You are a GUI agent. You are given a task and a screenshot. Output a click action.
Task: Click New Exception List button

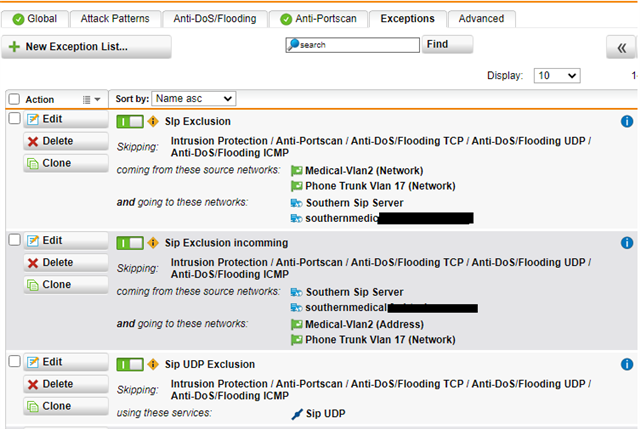(86, 47)
